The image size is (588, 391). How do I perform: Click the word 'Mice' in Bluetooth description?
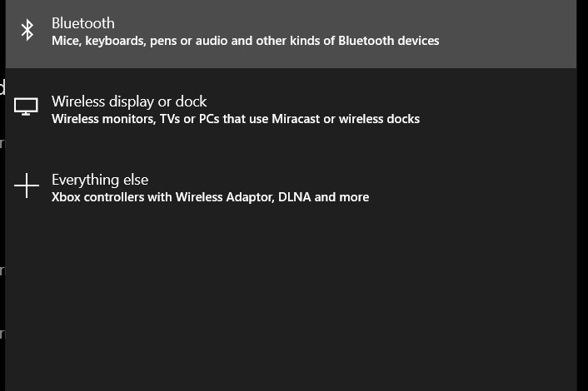pos(65,40)
